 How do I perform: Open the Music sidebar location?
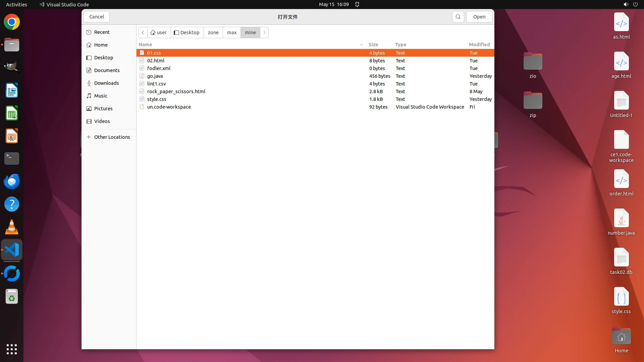tap(101, 96)
